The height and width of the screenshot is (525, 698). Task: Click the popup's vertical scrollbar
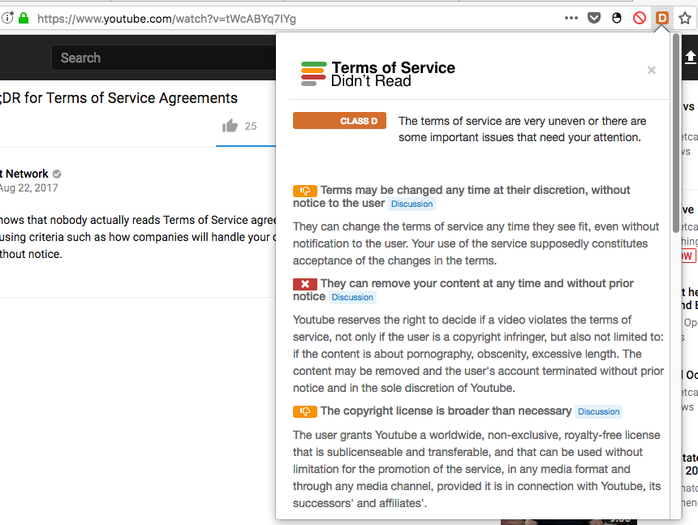(677, 120)
